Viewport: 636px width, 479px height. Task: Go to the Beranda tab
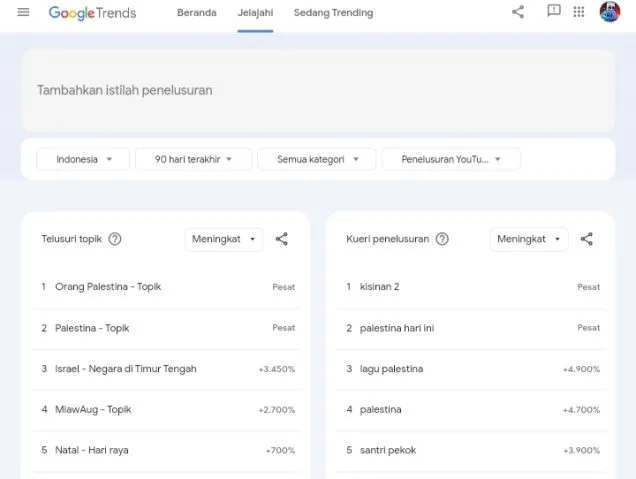point(197,13)
